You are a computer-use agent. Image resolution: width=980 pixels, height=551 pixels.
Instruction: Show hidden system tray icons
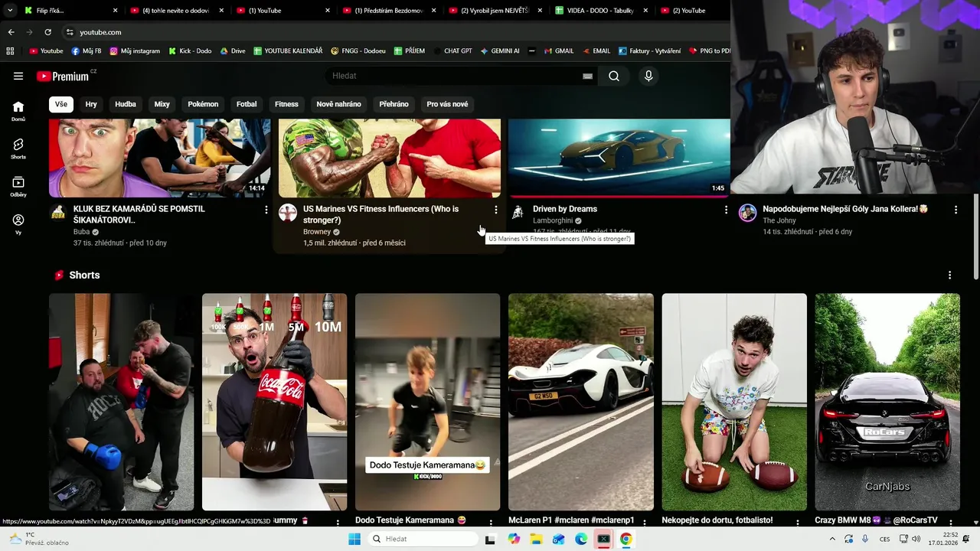(832, 539)
